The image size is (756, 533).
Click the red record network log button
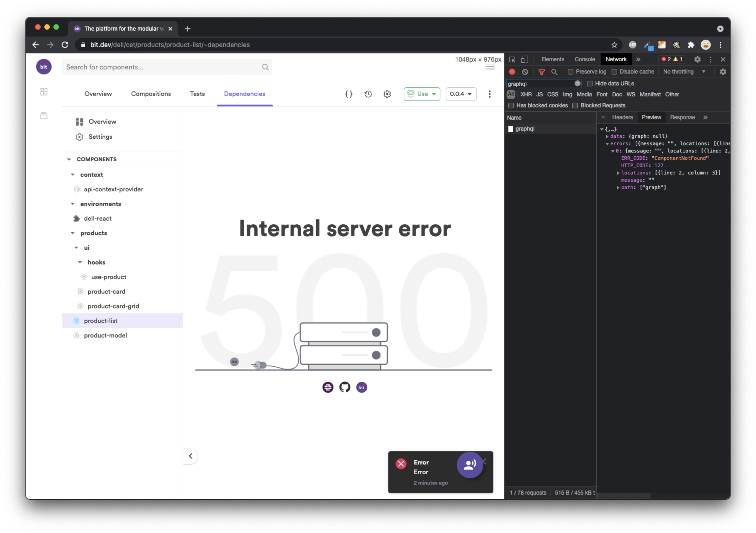(512, 72)
